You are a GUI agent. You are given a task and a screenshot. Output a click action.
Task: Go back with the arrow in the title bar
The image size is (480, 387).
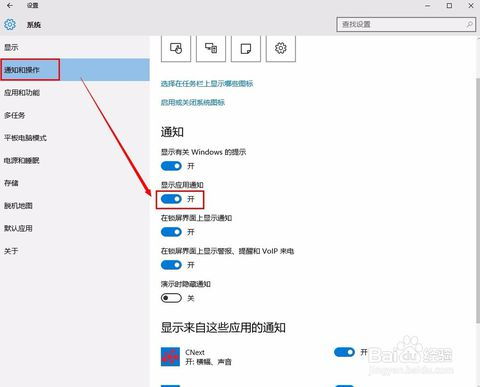10,5
